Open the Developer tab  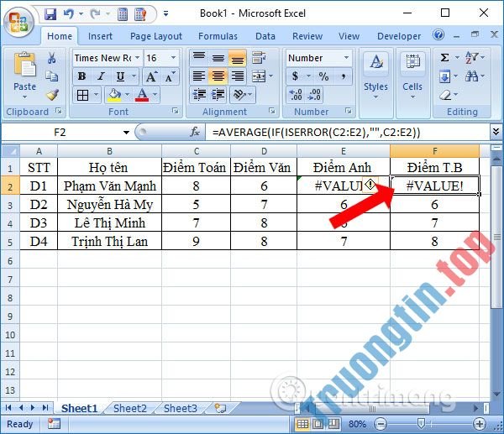(399, 36)
